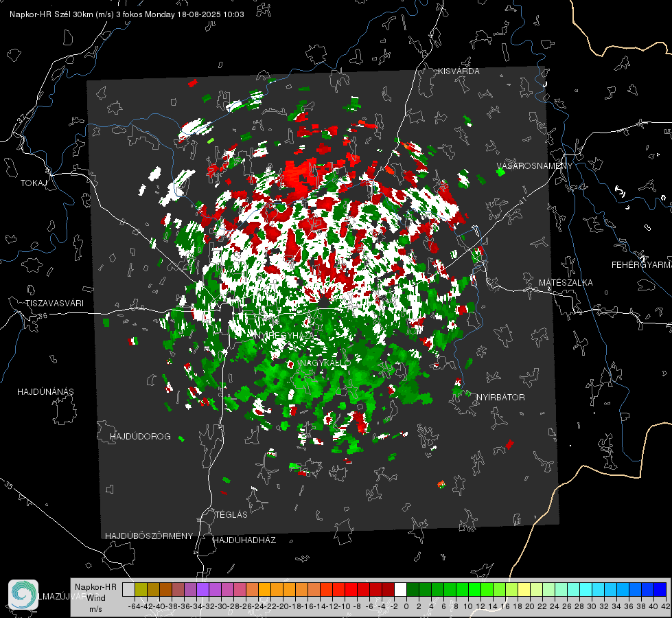Image resolution: width=672 pixels, height=618 pixels.
Task: Click the road number 35 marker
Action: tap(8, 485)
